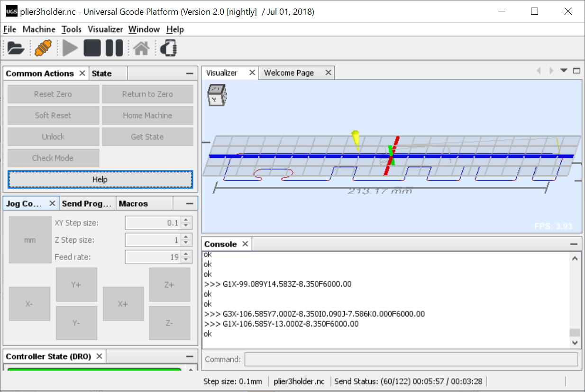
Task: Open the Tools menu
Action: (72, 29)
